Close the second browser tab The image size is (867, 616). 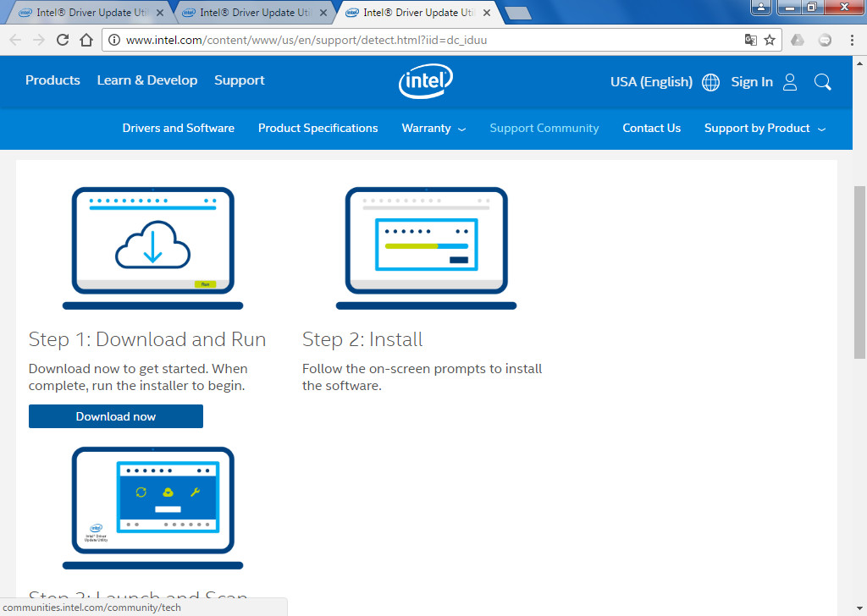click(x=323, y=13)
